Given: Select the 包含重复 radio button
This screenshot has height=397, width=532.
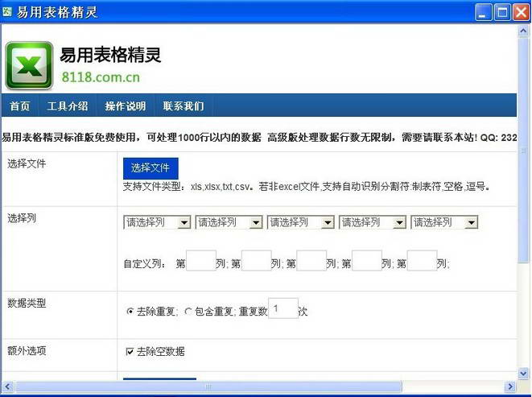Looking at the screenshot, I should [x=188, y=311].
